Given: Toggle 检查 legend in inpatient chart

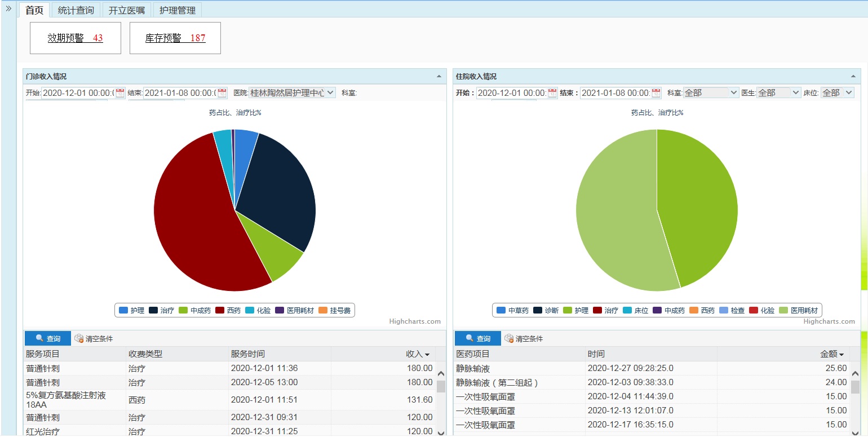Looking at the screenshot, I should pyautogui.click(x=732, y=311).
